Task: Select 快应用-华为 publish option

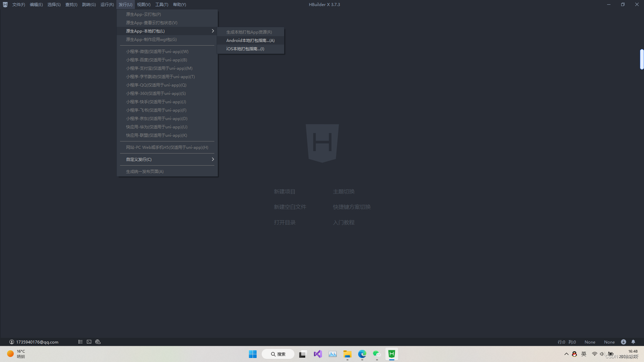Action: click(x=167, y=127)
